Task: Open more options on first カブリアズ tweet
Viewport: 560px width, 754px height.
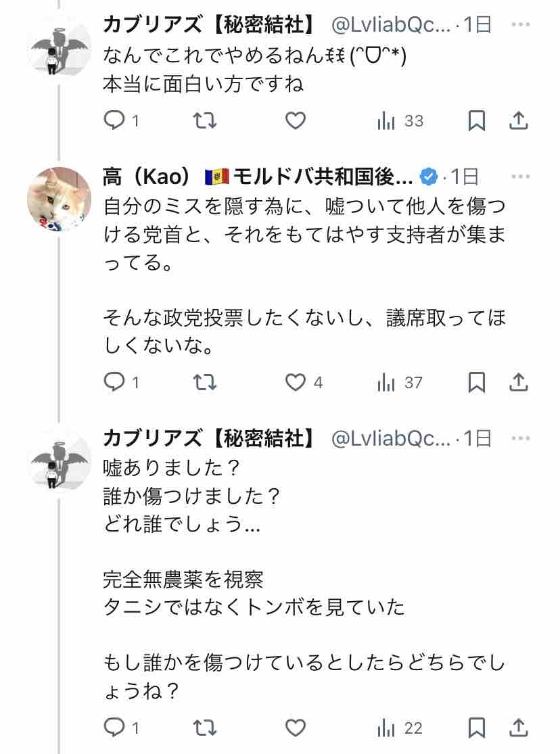Action: [x=521, y=24]
